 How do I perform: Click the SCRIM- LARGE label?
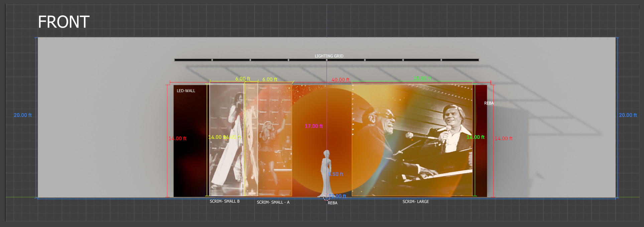[x=415, y=202]
